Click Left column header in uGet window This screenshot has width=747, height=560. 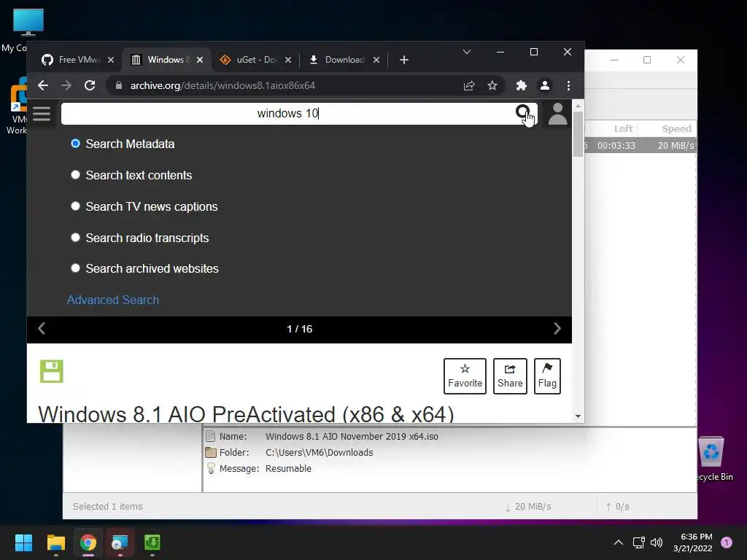point(623,128)
